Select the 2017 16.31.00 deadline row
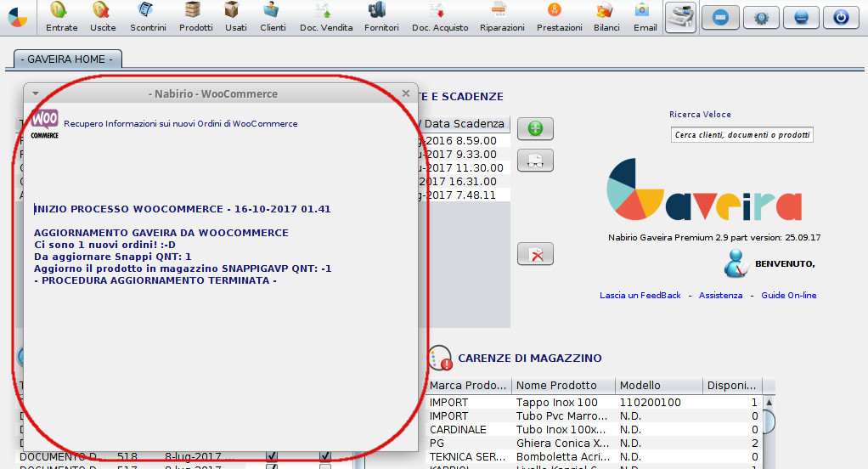Image resolution: width=868 pixels, height=469 pixels. pos(464,181)
